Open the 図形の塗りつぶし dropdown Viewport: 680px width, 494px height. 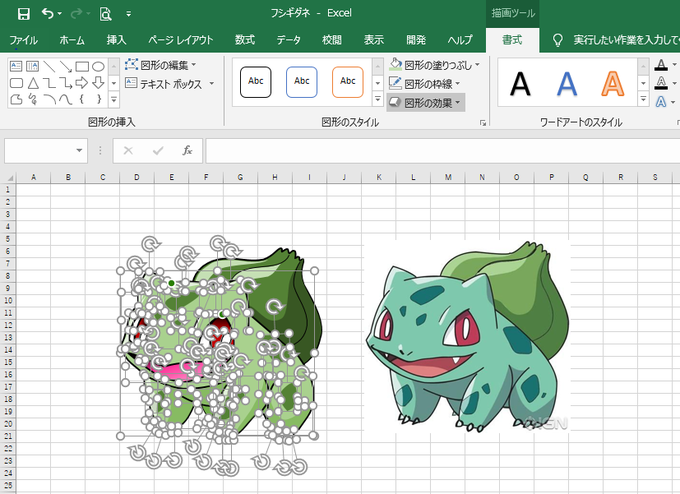coord(435,65)
